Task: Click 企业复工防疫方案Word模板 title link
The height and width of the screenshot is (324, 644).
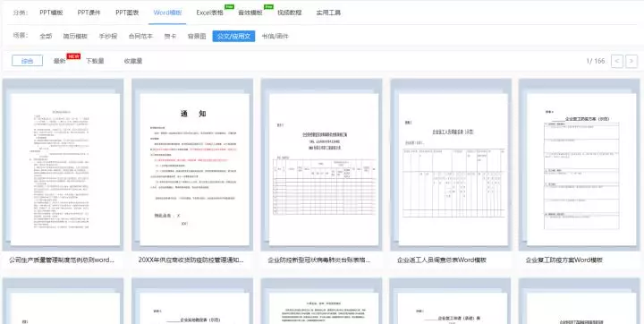Action: [x=563, y=260]
